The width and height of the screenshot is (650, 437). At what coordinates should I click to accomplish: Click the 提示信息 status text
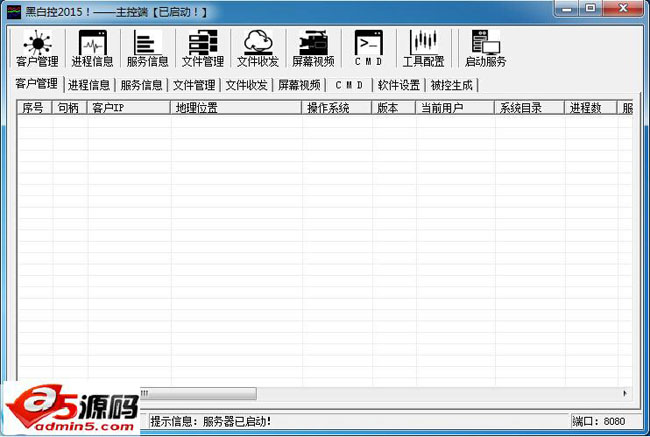click(x=210, y=422)
